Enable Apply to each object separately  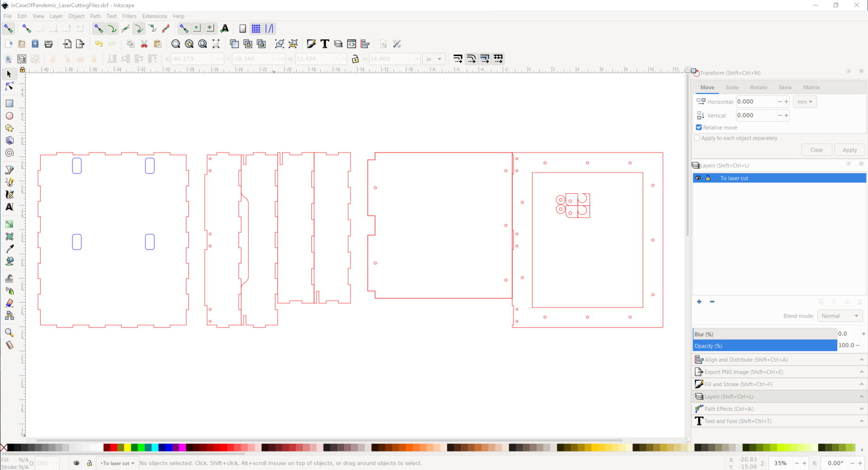pyautogui.click(x=697, y=138)
